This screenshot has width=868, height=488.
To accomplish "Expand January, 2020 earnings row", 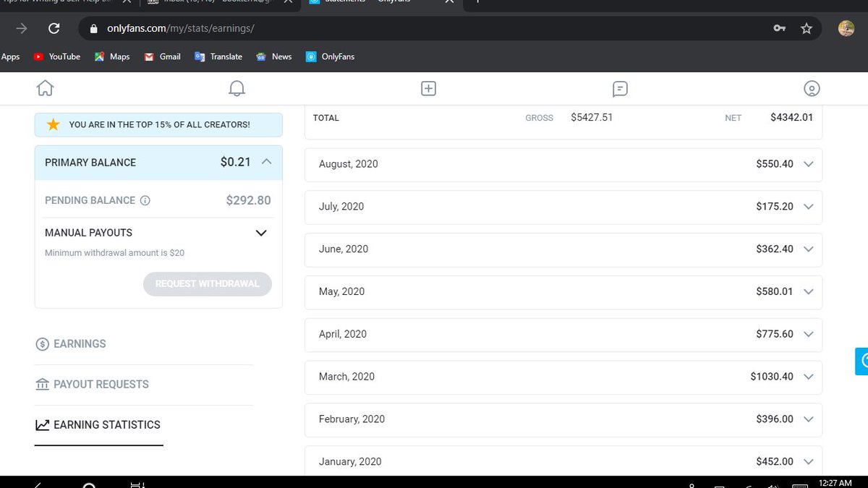I will click(x=563, y=461).
